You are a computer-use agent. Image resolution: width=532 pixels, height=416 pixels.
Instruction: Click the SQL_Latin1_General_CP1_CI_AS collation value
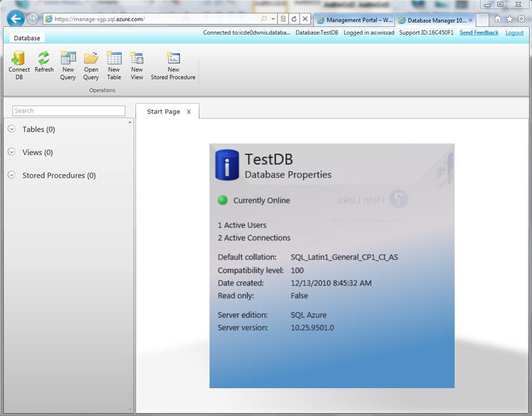coord(344,257)
